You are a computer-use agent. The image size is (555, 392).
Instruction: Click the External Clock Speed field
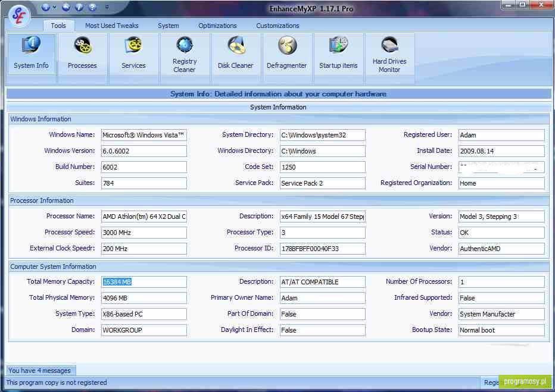pos(144,249)
